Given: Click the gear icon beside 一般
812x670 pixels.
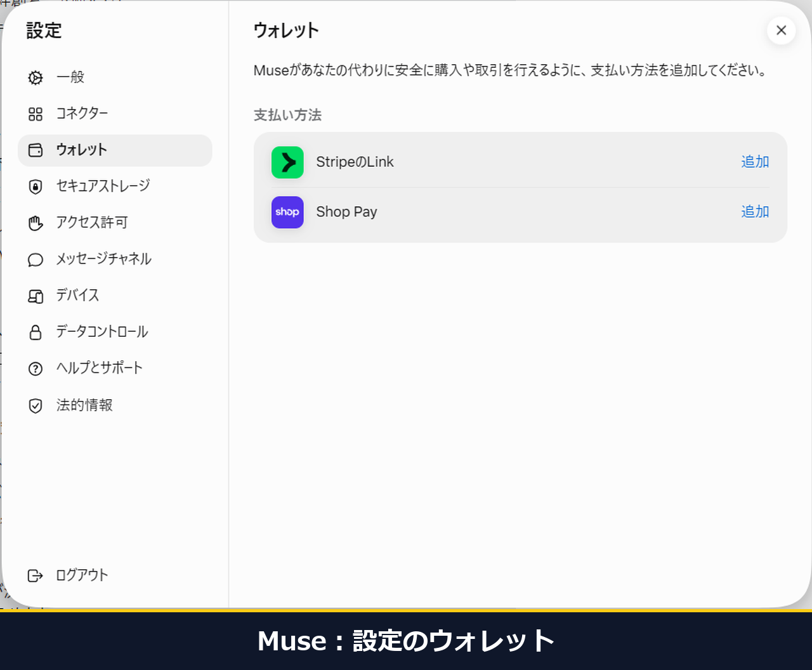Looking at the screenshot, I should (36, 77).
